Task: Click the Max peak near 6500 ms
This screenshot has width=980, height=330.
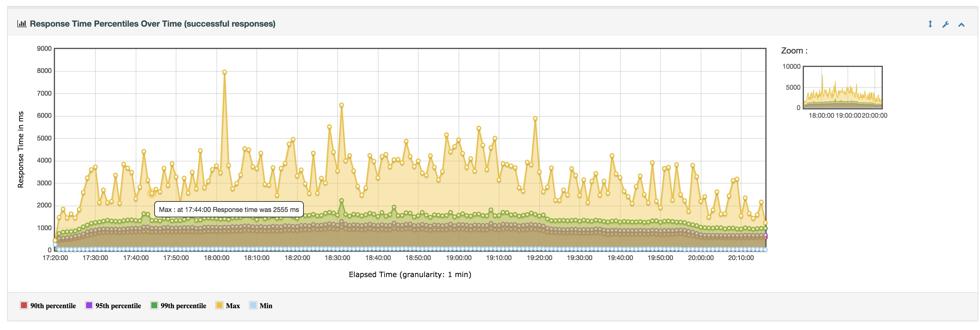Action: [x=342, y=105]
